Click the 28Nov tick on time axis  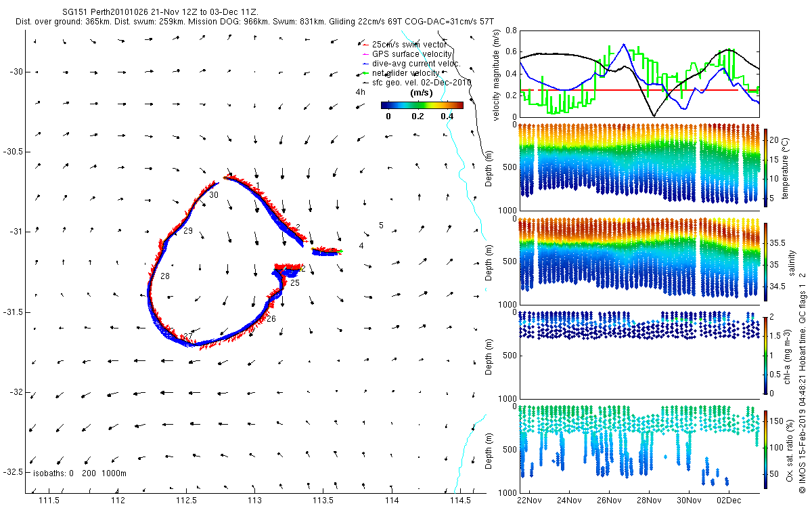point(649,500)
